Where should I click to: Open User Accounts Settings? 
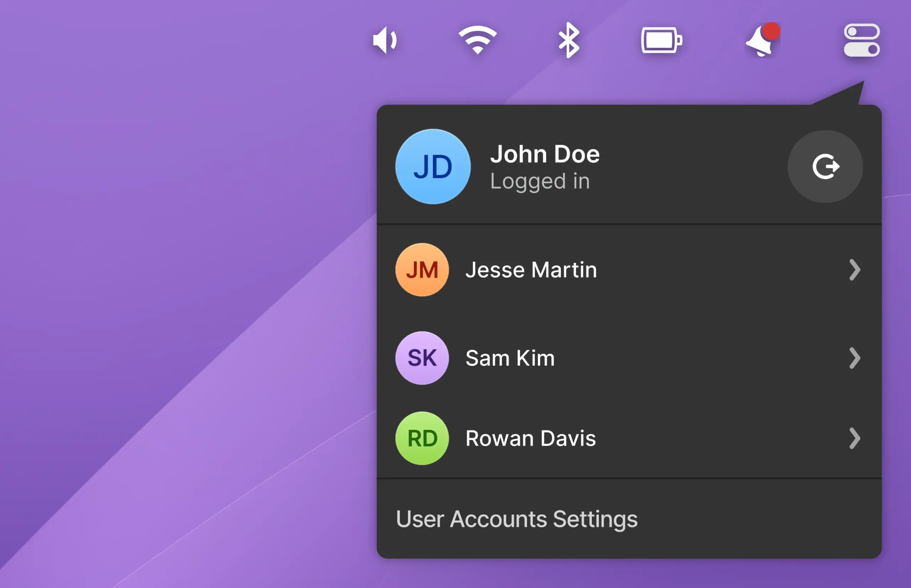(516, 519)
